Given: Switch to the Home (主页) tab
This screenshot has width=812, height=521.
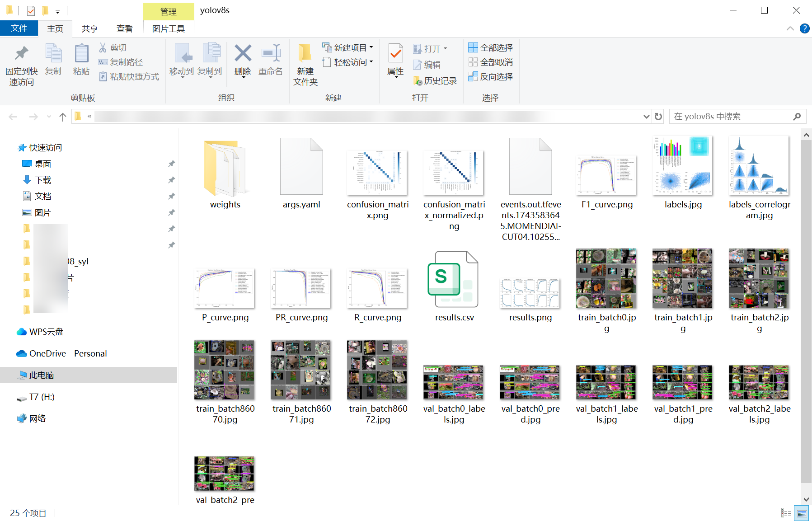Looking at the screenshot, I should pos(55,28).
